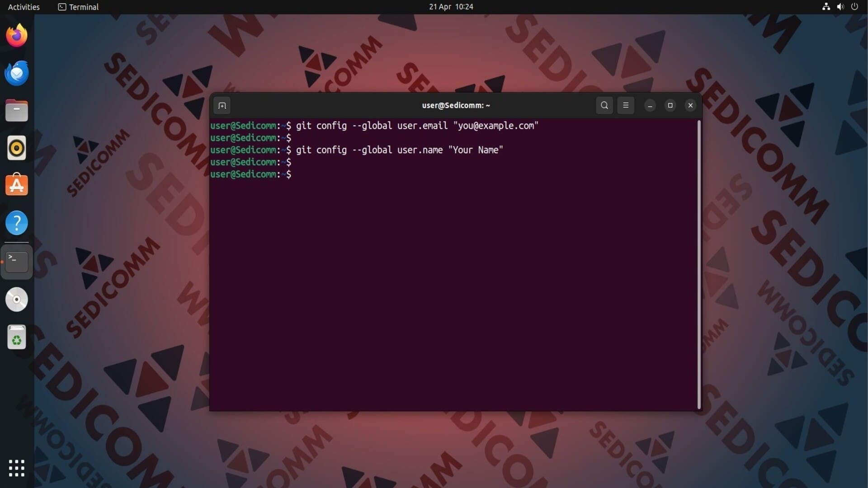The image size is (868, 488).
Task: Open the terminal hamburger menu
Action: pyautogui.click(x=626, y=106)
